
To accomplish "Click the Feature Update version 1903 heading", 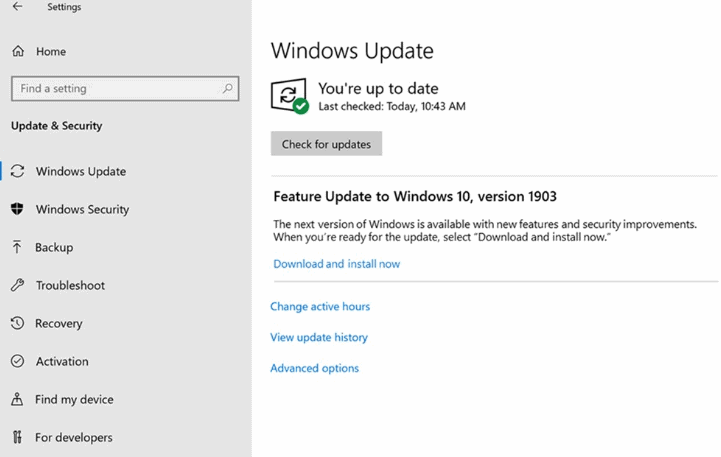I will 415,196.
